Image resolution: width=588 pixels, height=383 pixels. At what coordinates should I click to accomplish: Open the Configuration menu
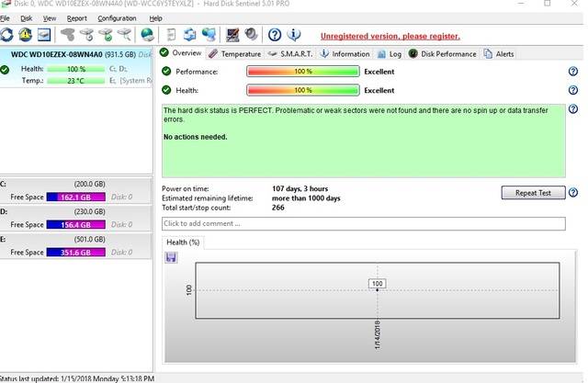click(x=117, y=18)
